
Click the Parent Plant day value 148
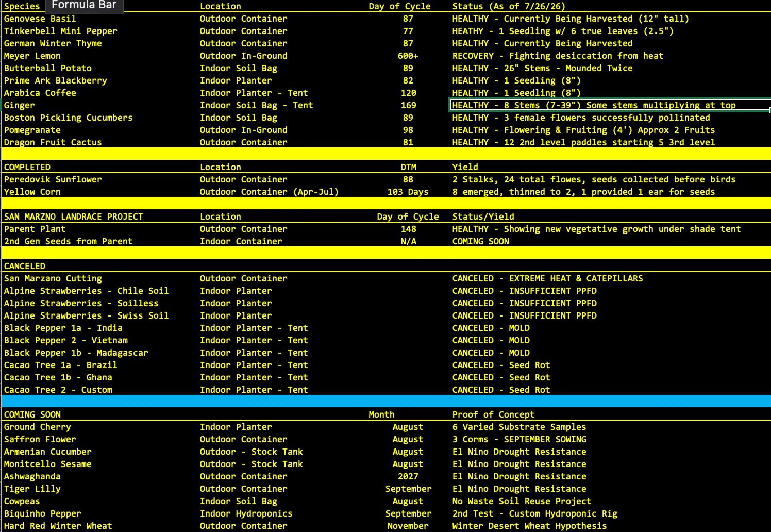(x=408, y=229)
